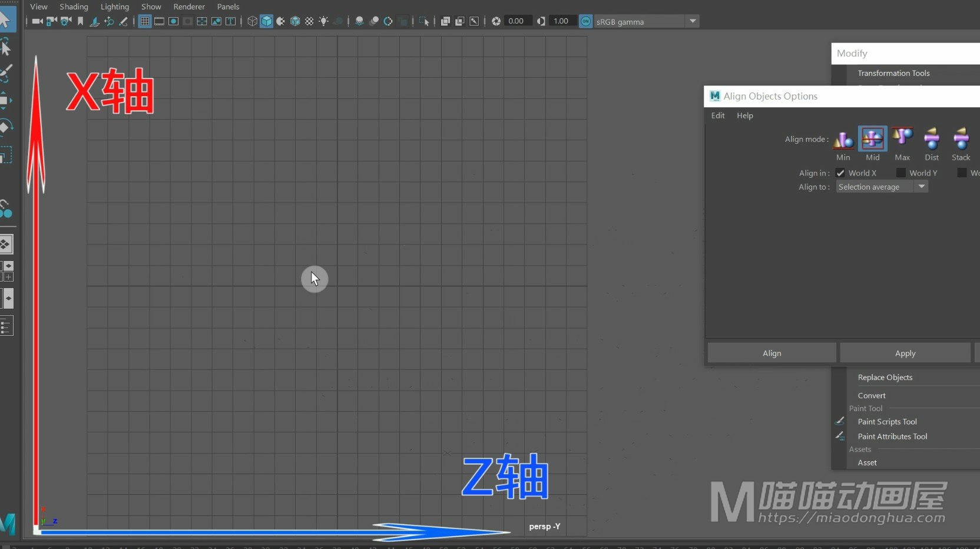Choose Replace Objects in Modify menu
Viewport: 980px width, 549px height.
[x=885, y=377]
